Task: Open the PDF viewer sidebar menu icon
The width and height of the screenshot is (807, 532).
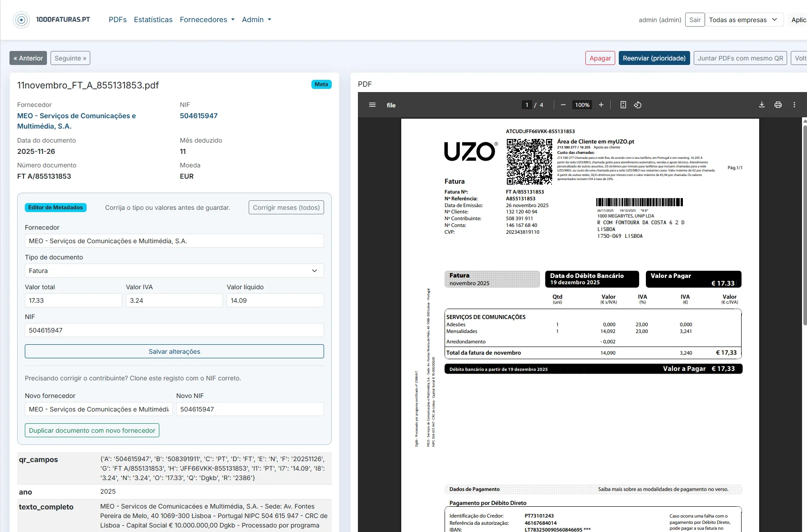Action: [x=372, y=105]
